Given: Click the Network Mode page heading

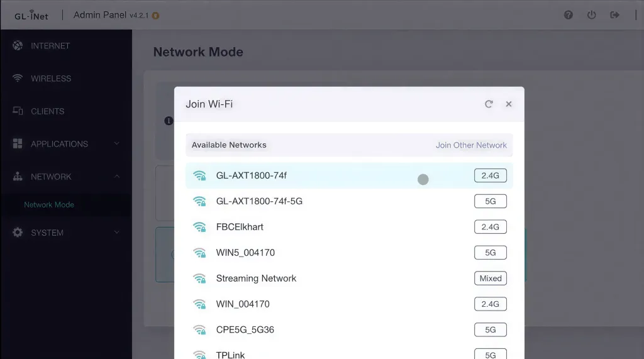Looking at the screenshot, I should pos(198,52).
